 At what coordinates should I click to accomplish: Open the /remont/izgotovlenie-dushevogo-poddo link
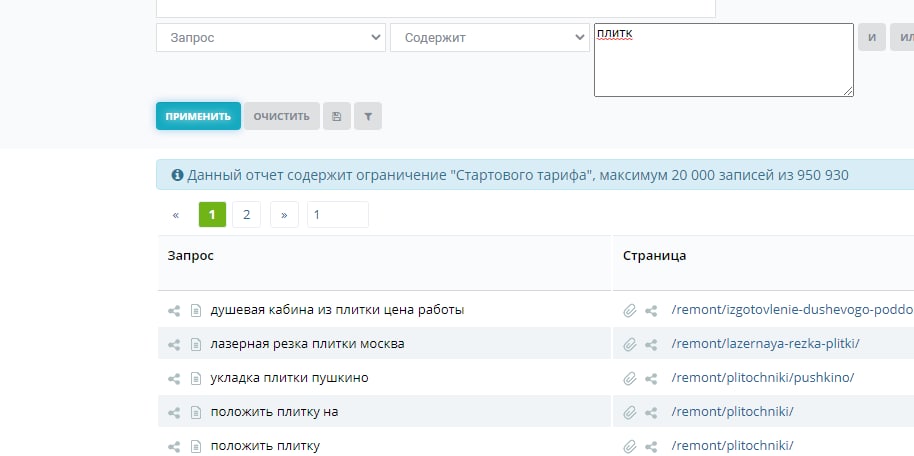coord(792,310)
